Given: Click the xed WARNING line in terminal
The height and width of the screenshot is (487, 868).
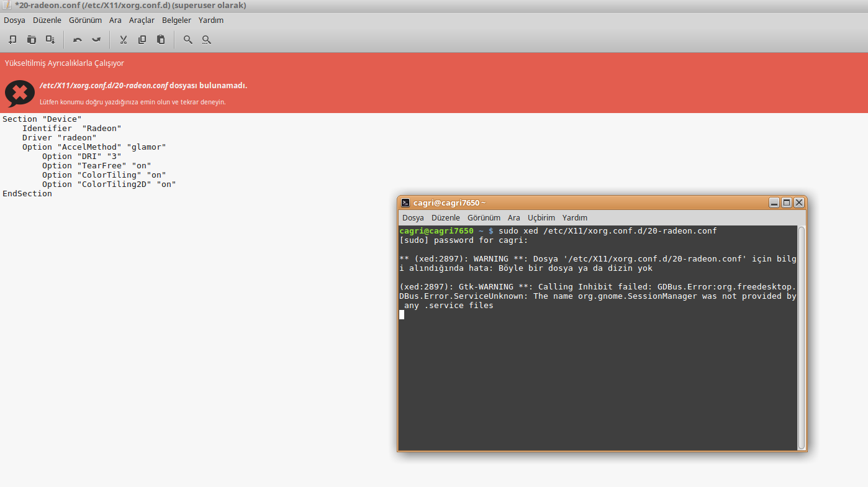Looking at the screenshot, I should click(x=598, y=263).
